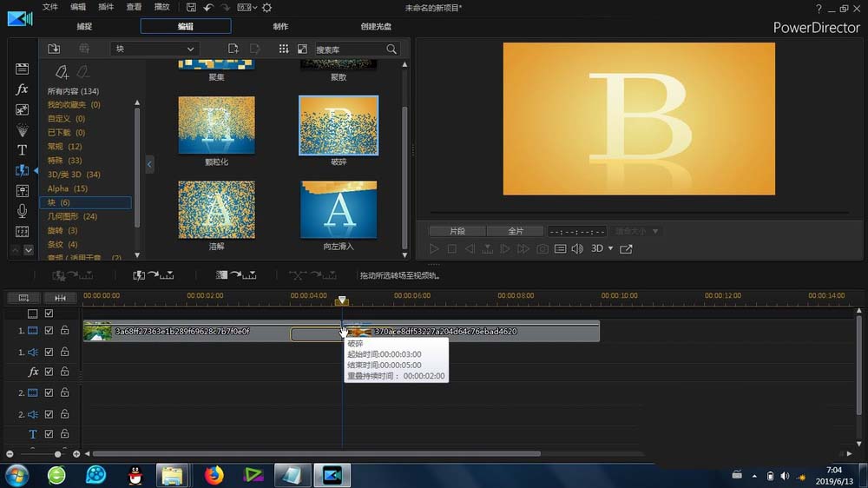Image resolution: width=868 pixels, height=488 pixels.
Task: Click the save project icon
Action: coord(191,7)
